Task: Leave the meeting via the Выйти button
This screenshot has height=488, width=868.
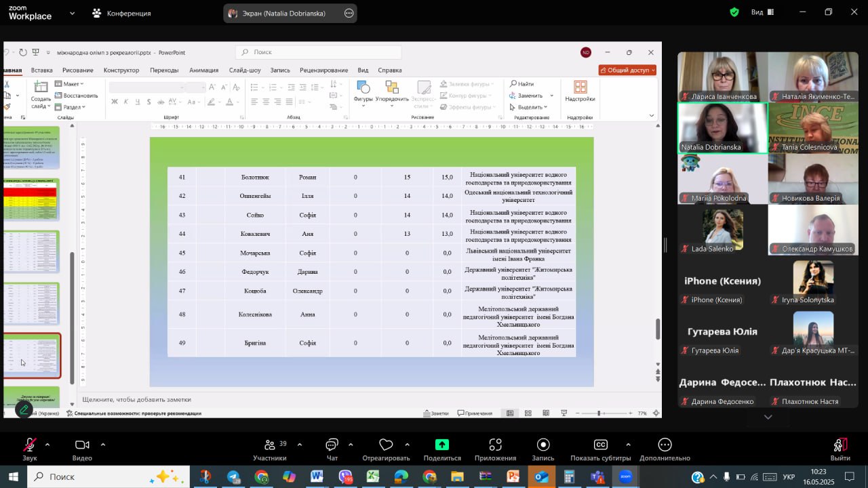Action: pyautogui.click(x=840, y=449)
